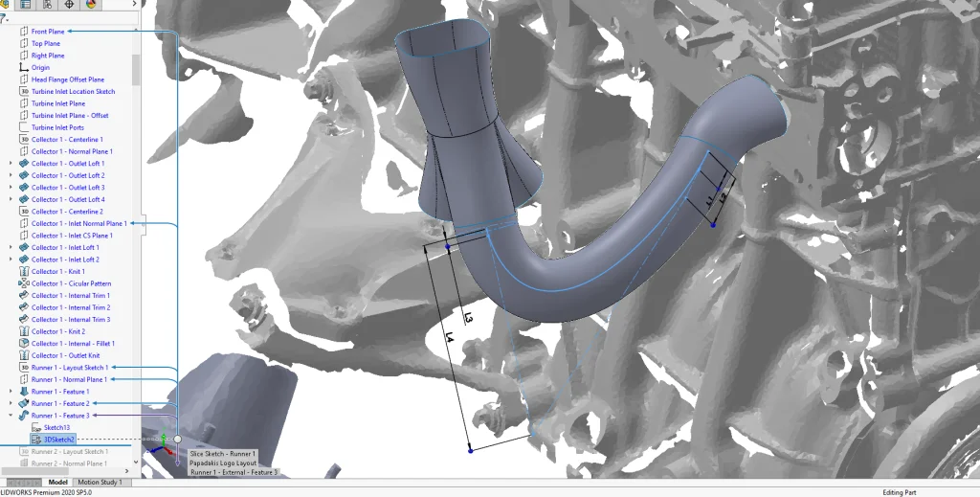Open the ConfigurationManager tab icon
980x497 pixels.
48,4
